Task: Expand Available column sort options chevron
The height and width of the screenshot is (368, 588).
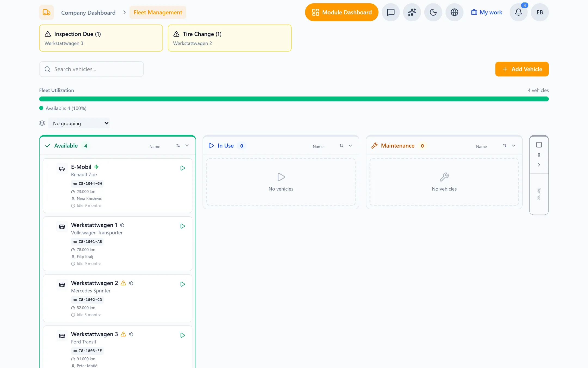Action: 187,146
